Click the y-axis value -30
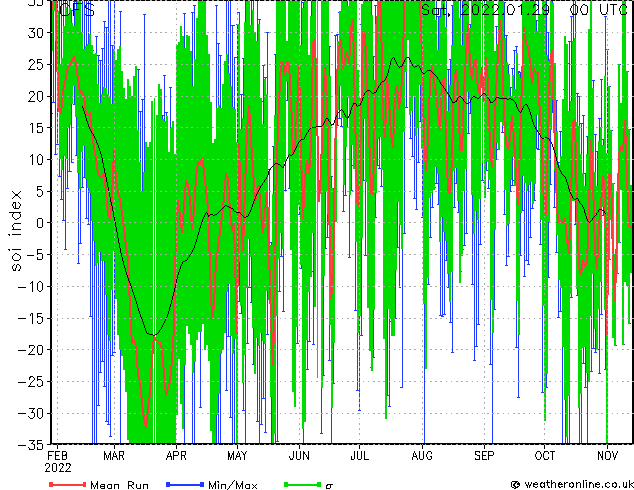634x490 pixels. coord(31,413)
